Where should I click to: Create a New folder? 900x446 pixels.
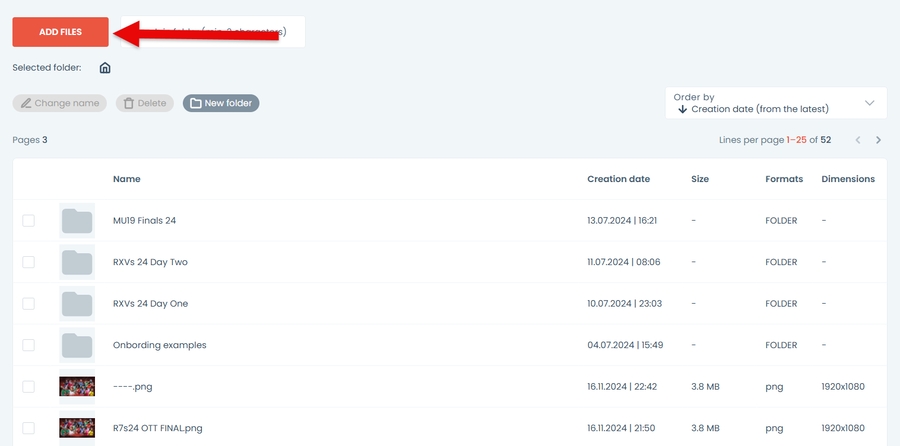pos(220,103)
